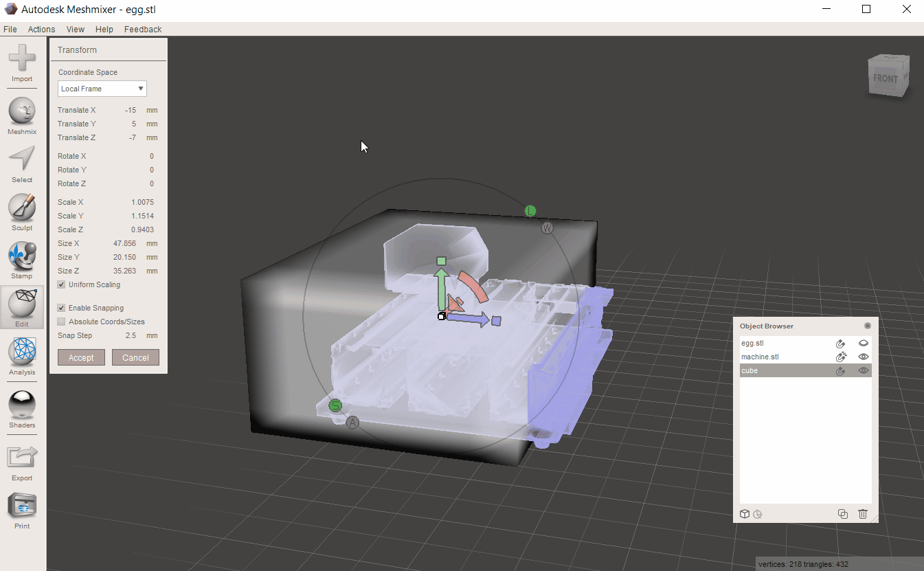Open the Feedback menu
924x571 pixels.
[x=143, y=29]
